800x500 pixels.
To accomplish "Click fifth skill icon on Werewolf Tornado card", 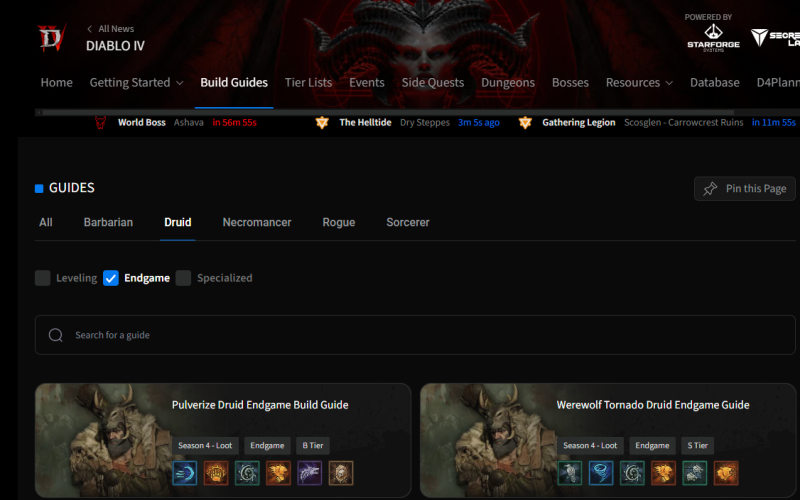I will click(x=694, y=473).
